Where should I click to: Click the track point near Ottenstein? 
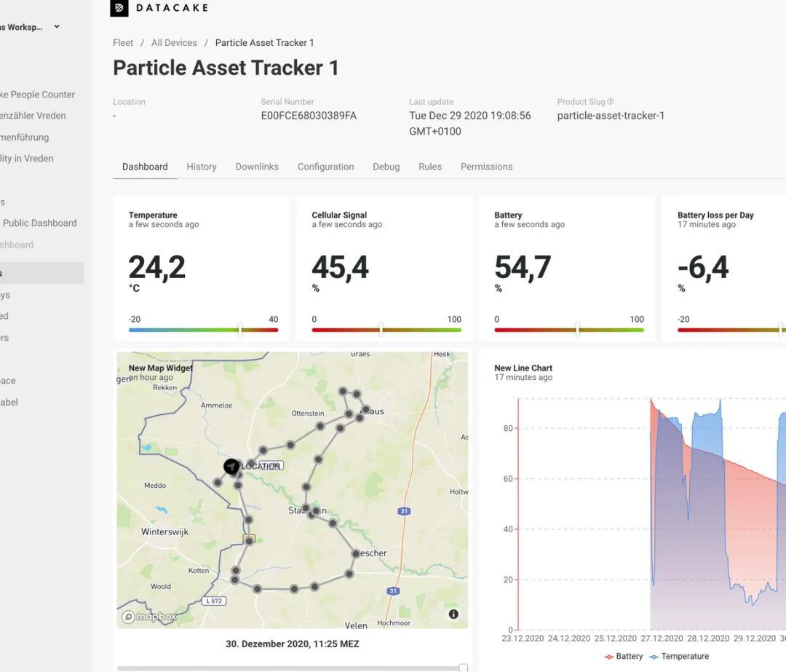coord(319,426)
